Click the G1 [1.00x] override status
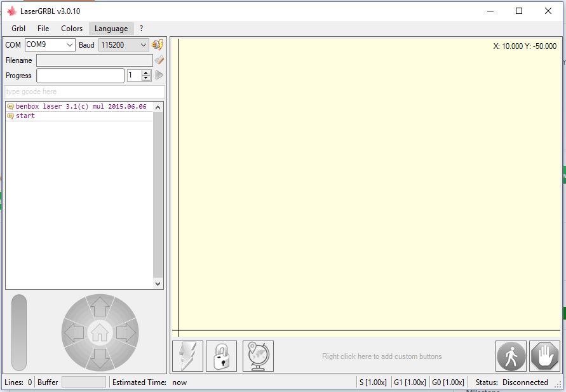This screenshot has width=566, height=392. (x=410, y=382)
